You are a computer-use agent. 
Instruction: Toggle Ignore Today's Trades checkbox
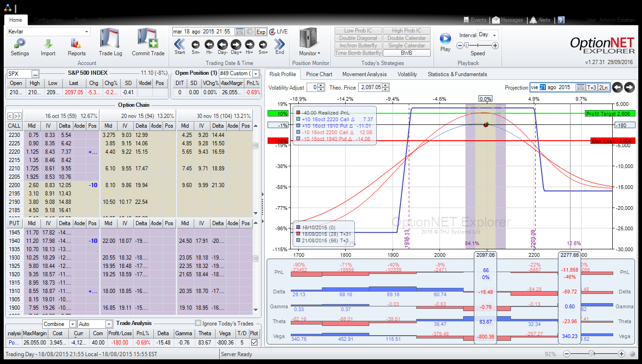click(x=198, y=324)
